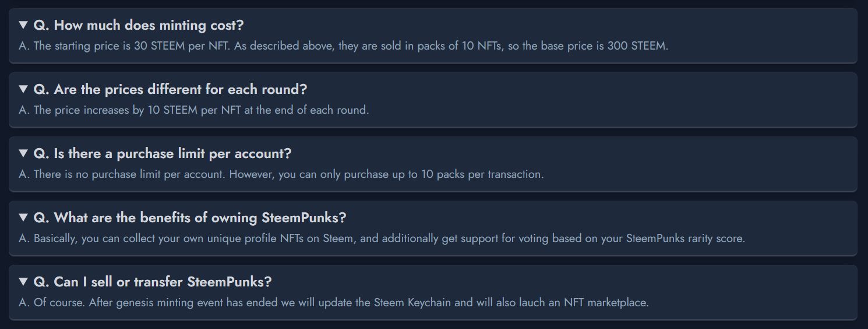Select 'Are the prices different for each round?' title
Screen dimensions: 868x329
[170, 89]
